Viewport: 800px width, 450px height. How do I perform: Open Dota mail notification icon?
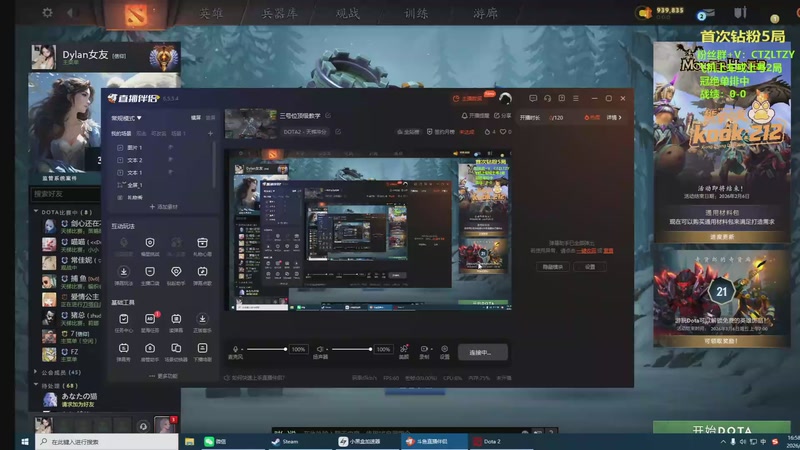pyautogui.click(x=706, y=14)
